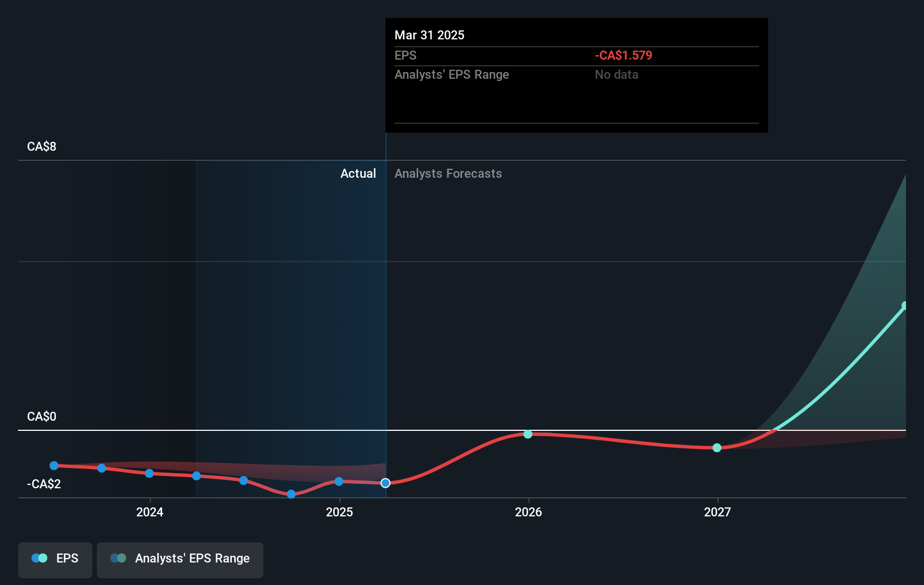Click the EPS data point above the 2024 label
Viewport: 924px width, 585px height.
coord(149,474)
